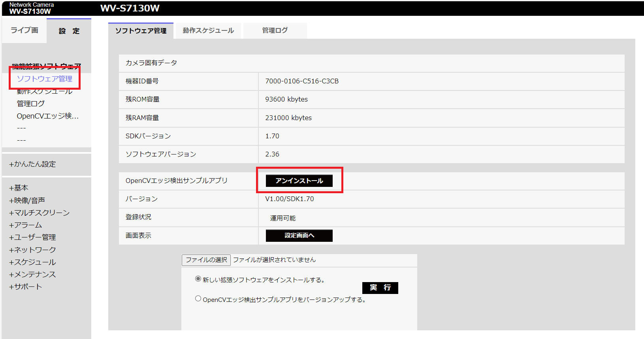Open the ライブ画 tab

coord(24,30)
